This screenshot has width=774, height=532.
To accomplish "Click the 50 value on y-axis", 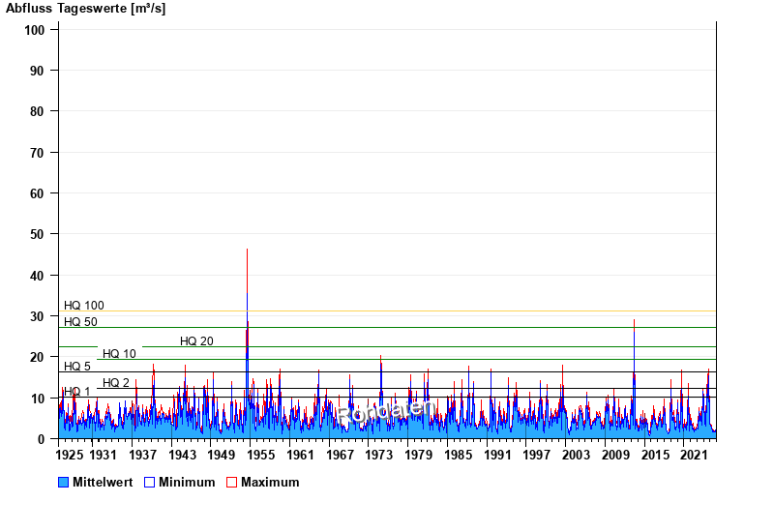I will (39, 234).
